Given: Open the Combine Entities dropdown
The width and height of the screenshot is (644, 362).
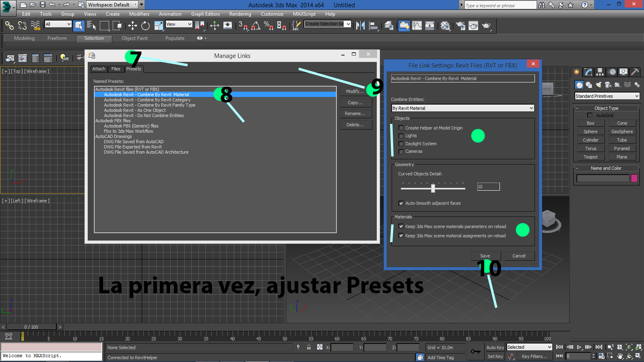Looking at the screenshot, I should 463,108.
